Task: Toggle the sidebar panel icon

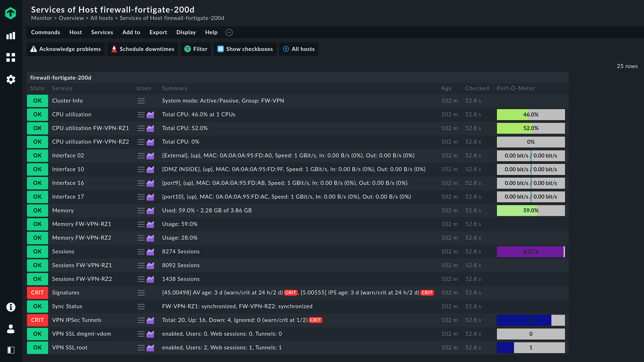Action: click(x=11, y=350)
